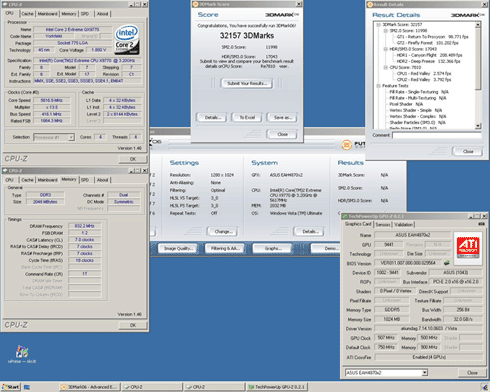This screenshot has height=392, width=490.
Task: Click the Core Speed value in CPU-Z
Action: (51, 100)
